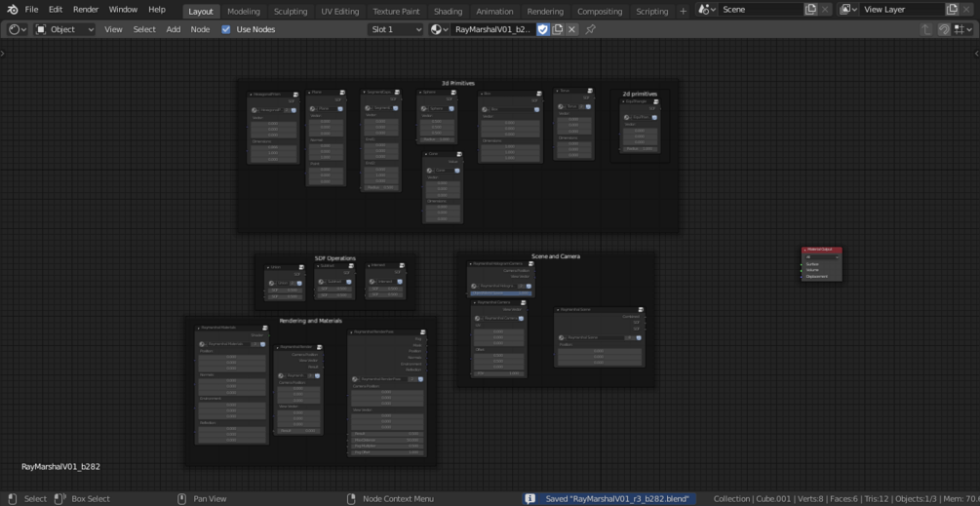Open the Window menu
Viewport: 980px width, 506px height.
123,10
